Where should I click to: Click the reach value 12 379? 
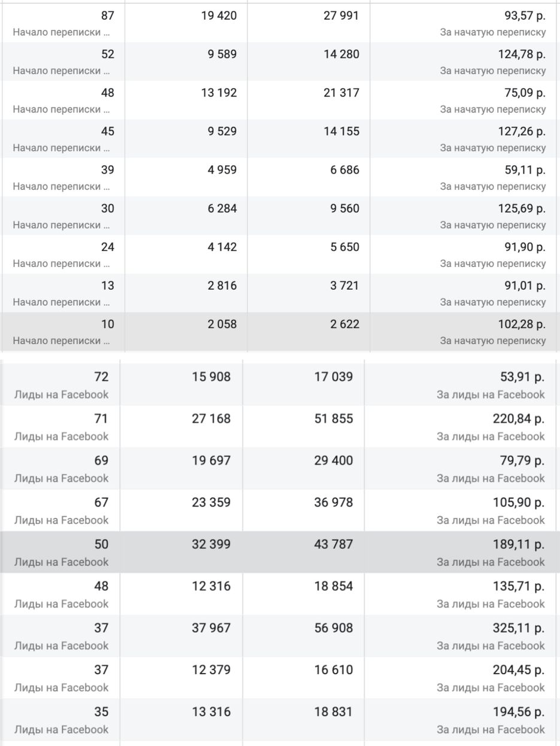(211, 670)
